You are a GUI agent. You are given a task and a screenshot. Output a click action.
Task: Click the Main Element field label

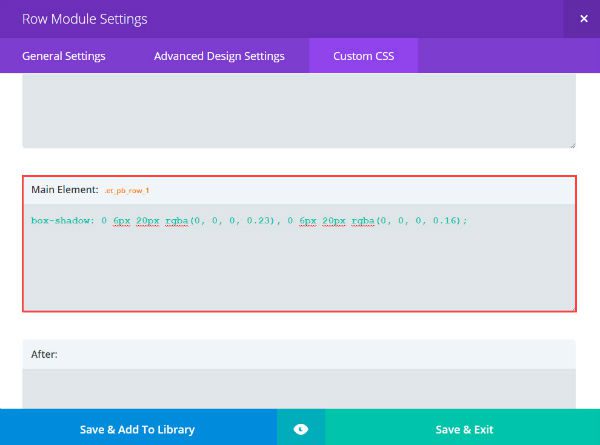click(64, 190)
